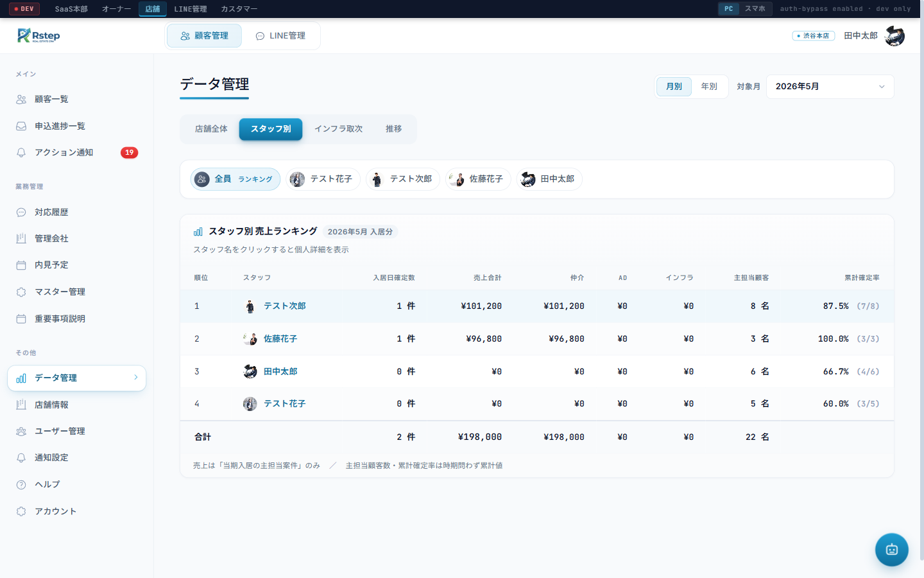Click the 申込進捗一覧 inbox icon
The width and height of the screenshot is (924, 578).
(x=21, y=127)
